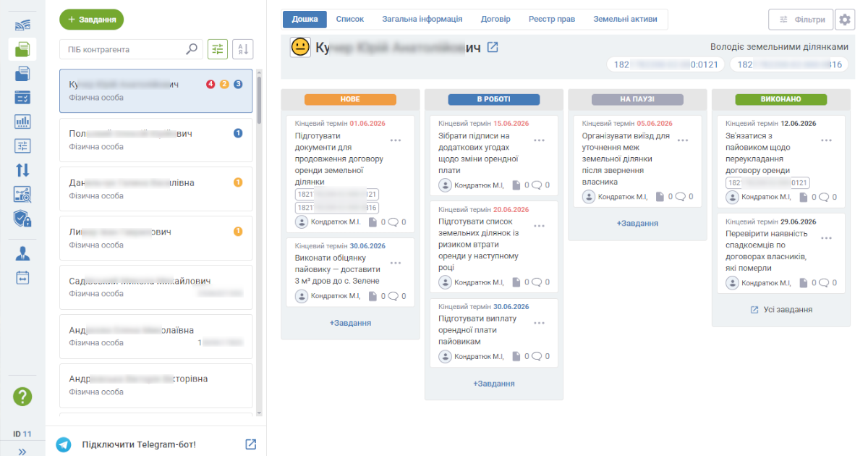This screenshot has width=868, height=456.
Task: Open menu of 'Зв'язатися з пайовиком' card
Action: pyautogui.click(x=826, y=140)
